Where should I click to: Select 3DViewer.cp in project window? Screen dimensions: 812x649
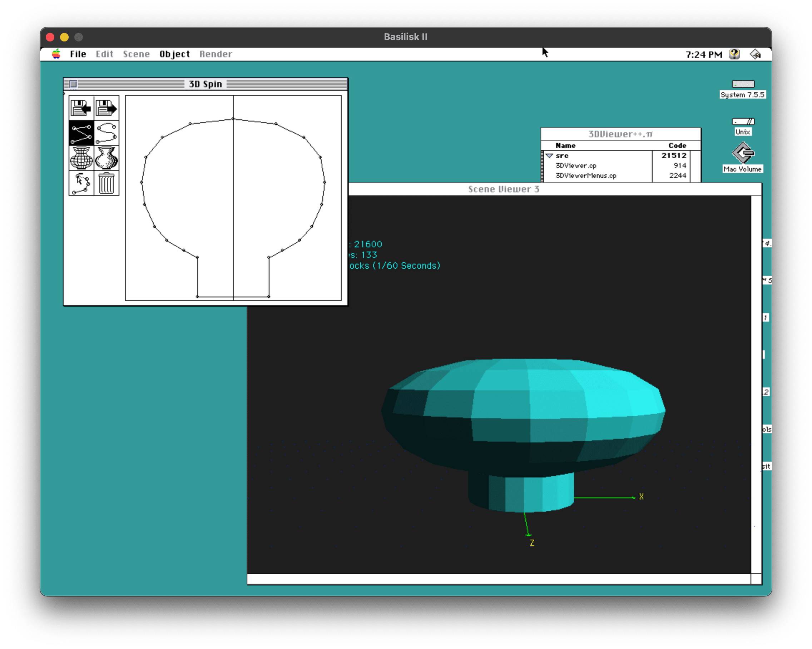[576, 166]
